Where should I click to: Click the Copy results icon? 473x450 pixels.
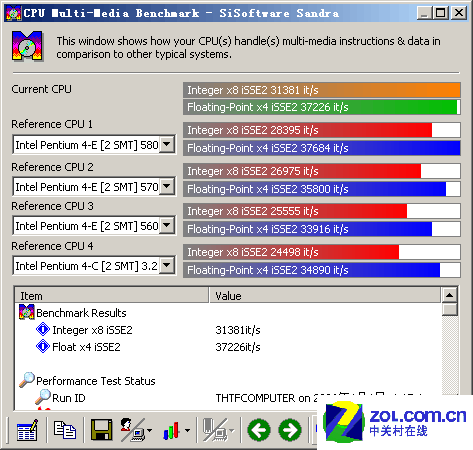point(65,430)
